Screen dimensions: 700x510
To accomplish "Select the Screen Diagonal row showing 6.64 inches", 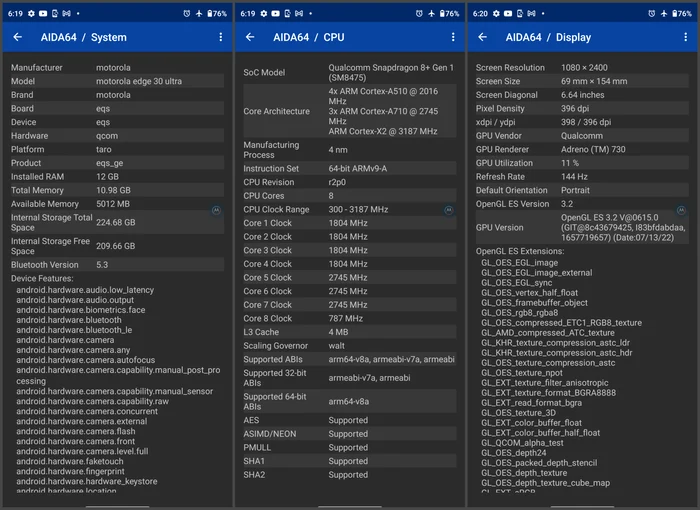I will [582, 95].
